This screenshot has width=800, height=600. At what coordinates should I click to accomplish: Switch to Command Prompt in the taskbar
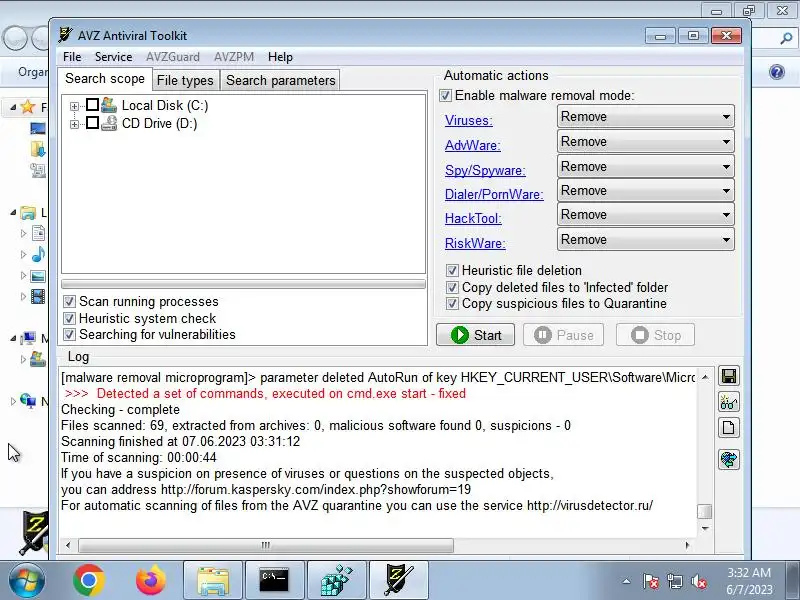click(x=274, y=581)
